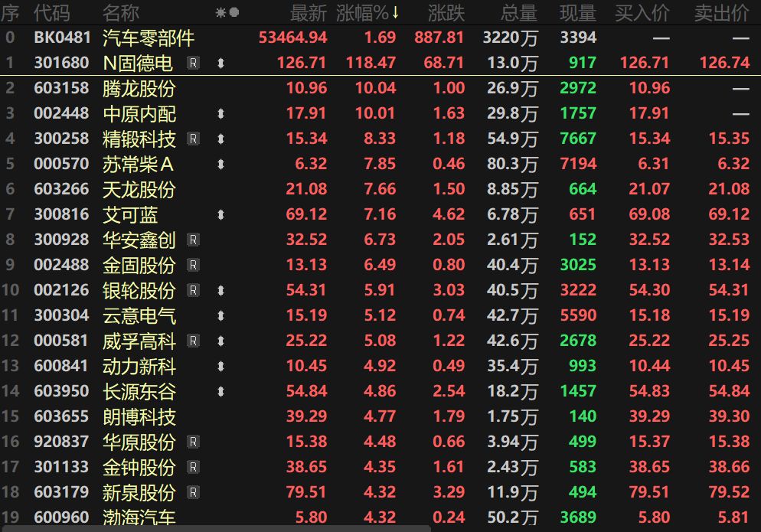Select the 苏常柴A stock name
The width and height of the screenshot is (761, 532).
click(139, 164)
